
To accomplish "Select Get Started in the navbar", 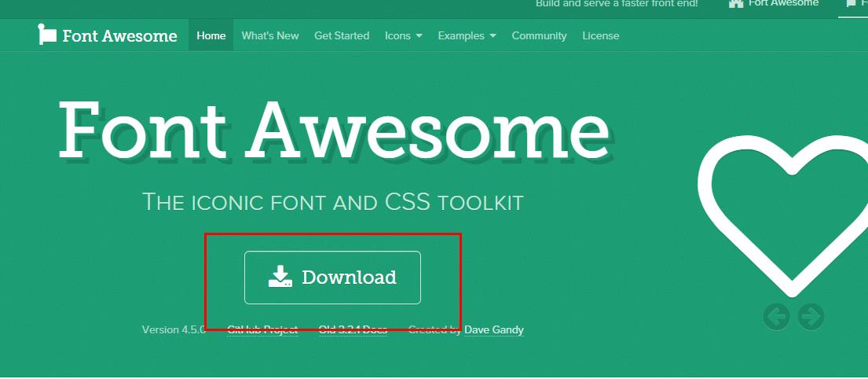I will [342, 35].
